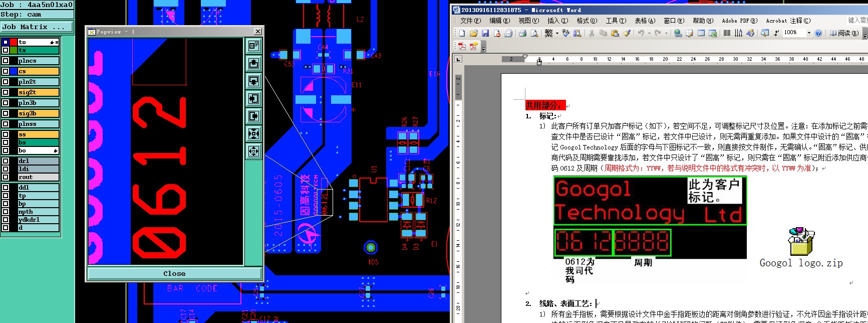The width and height of the screenshot is (868, 323).
Task: Click the Convert to PDF and review icon
Action: [x=474, y=46]
